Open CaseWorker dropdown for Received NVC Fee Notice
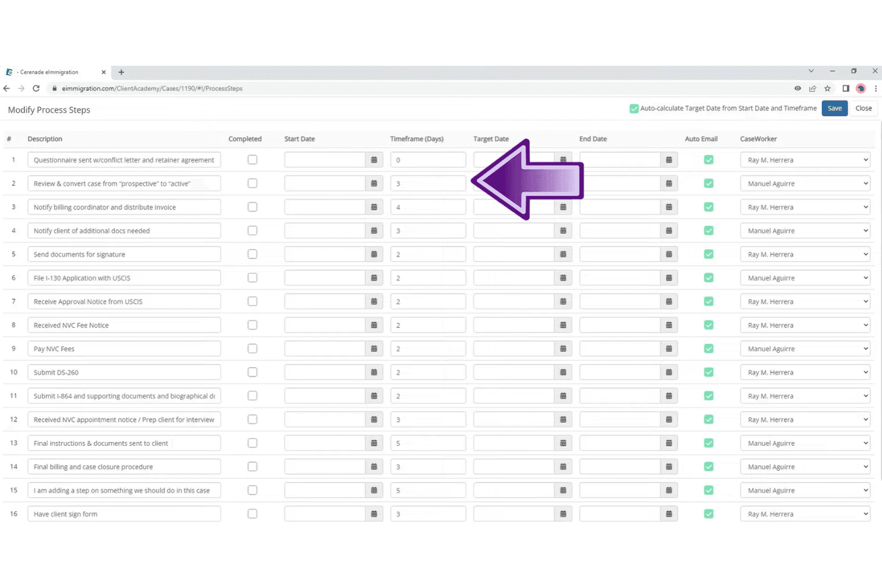This screenshot has width=882, height=588. tap(805, 325)
